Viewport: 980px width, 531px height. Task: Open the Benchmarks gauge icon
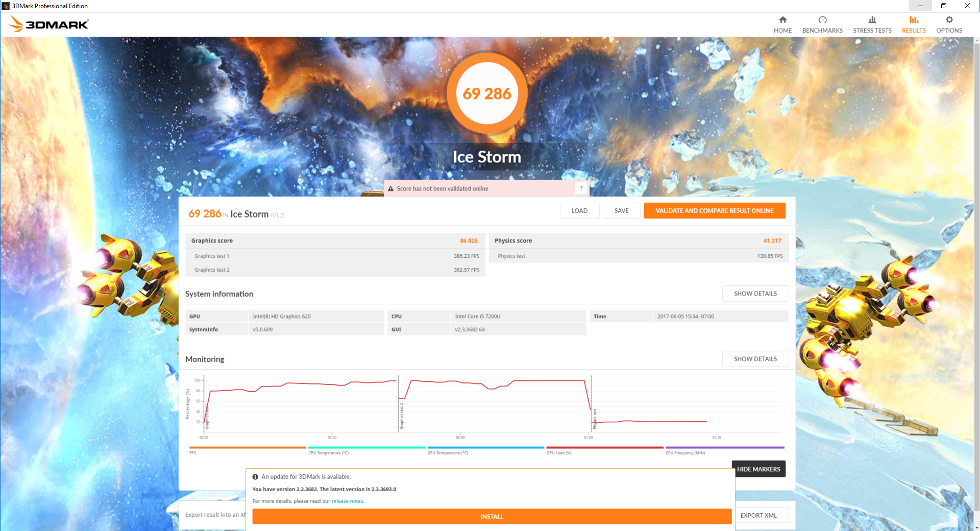(x=822, y=20)
